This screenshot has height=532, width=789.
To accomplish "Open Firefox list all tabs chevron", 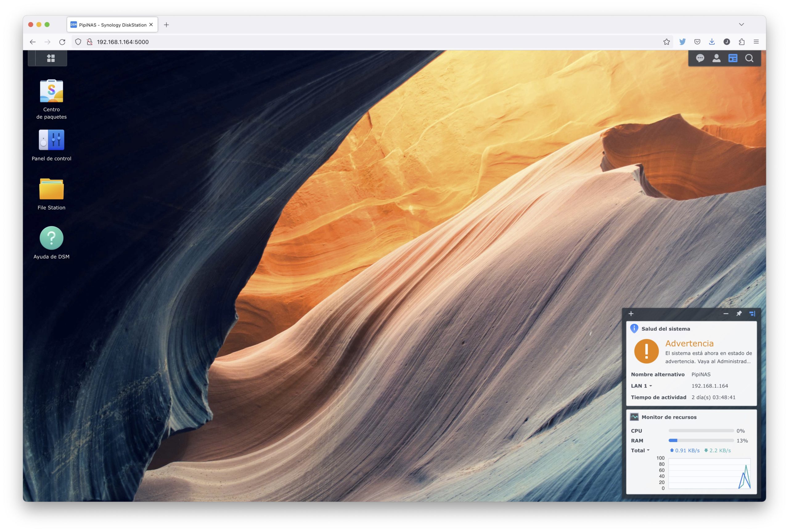I will (x=742, y=24).
